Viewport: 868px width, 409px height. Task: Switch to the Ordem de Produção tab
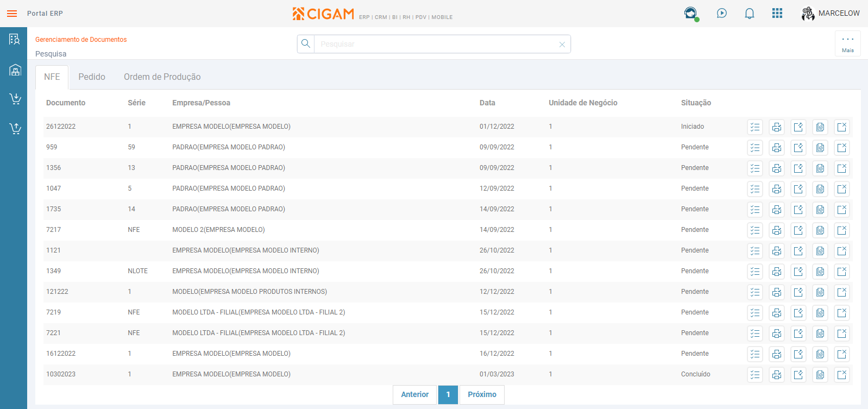point(162,77)
